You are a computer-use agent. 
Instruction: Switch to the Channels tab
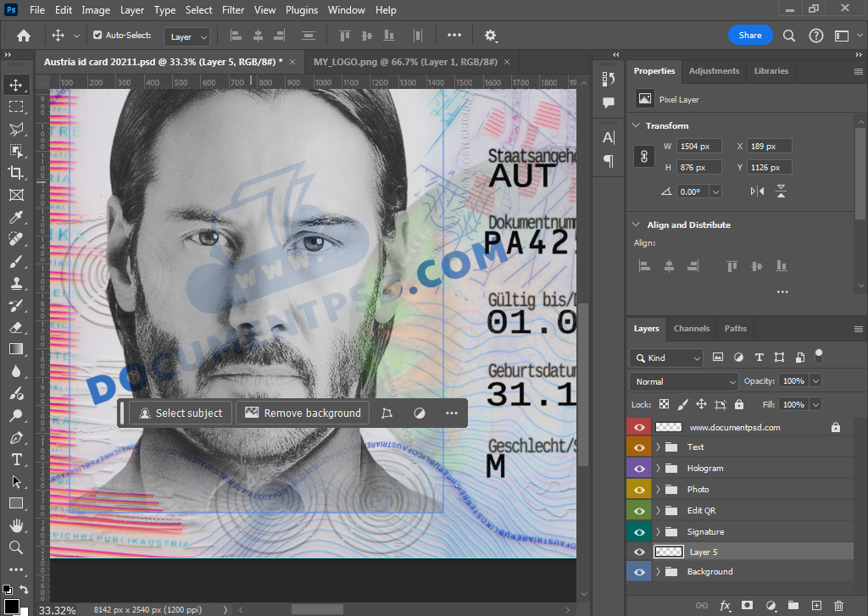692,328
